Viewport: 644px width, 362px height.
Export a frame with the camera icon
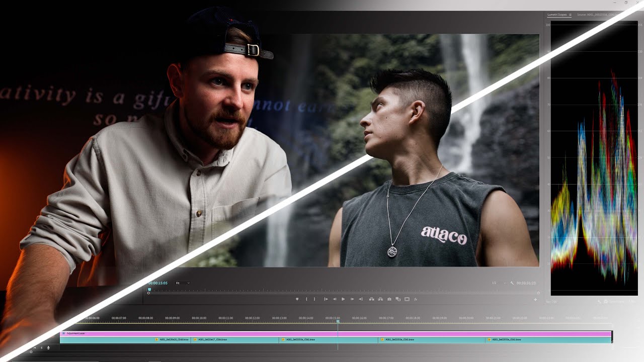[389, 299]
